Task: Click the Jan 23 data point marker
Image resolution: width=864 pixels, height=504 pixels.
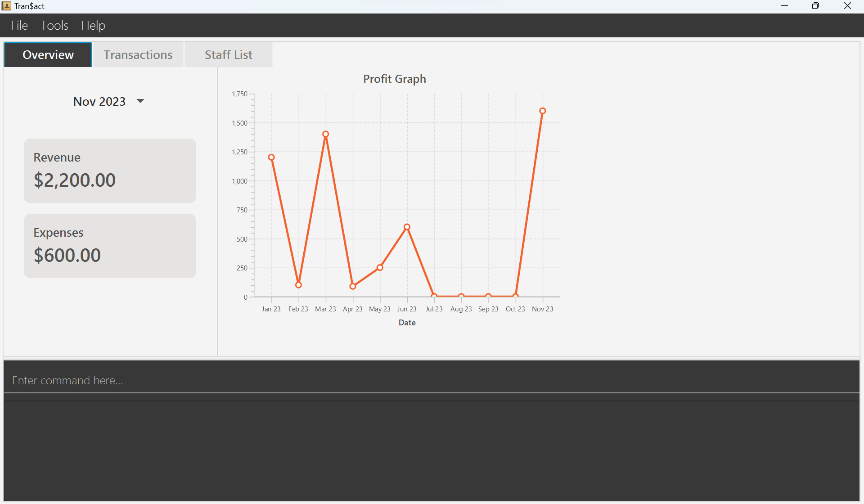Action: [x=271, y=157]
